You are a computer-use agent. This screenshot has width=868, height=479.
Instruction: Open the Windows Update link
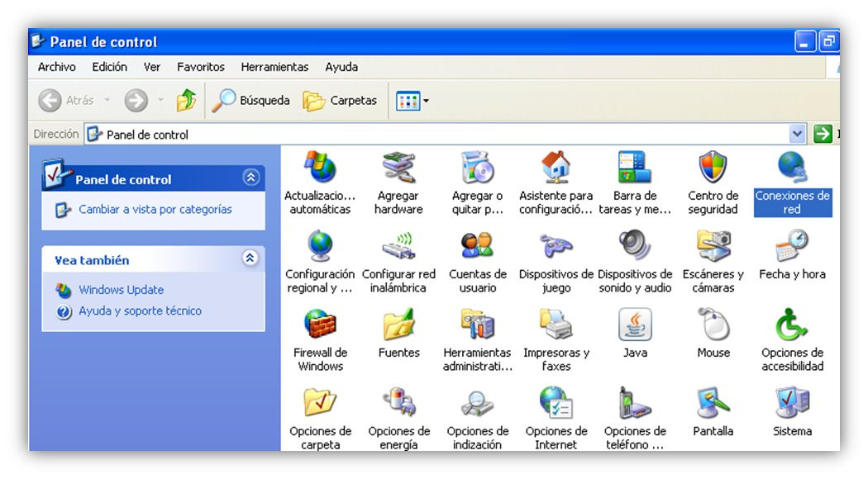pyautogui.click(x=121, y=290)
